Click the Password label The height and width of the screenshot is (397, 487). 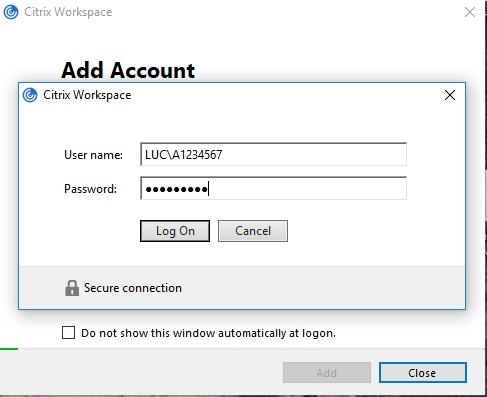90,189
